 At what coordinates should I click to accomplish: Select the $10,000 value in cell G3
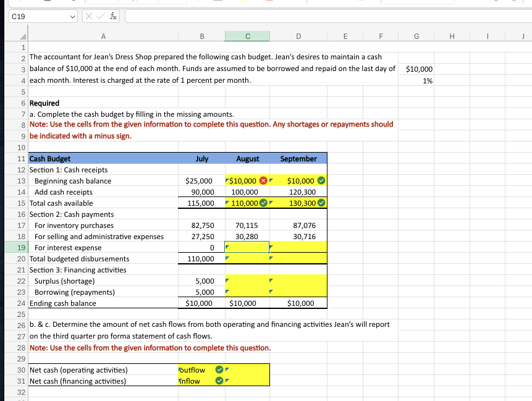click(x=416, y=69)
